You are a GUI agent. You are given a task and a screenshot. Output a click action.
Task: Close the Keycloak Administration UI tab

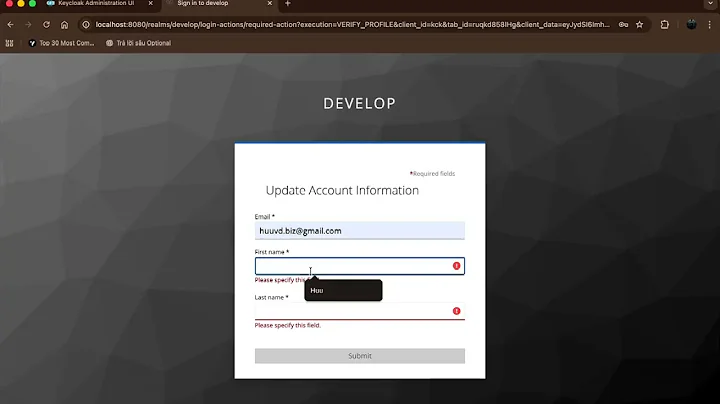pyautogui.click(x=150, y=3)
